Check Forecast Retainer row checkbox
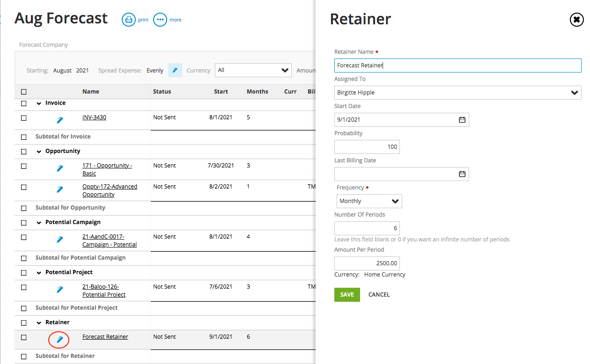 pyautogui.click(x=24, y=337)
